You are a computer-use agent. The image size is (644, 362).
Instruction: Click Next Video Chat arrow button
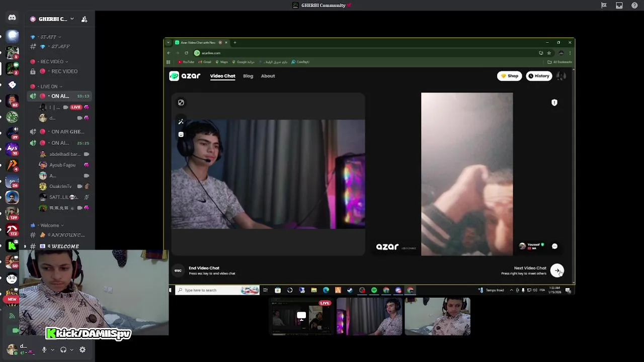[x=557, y=270]
